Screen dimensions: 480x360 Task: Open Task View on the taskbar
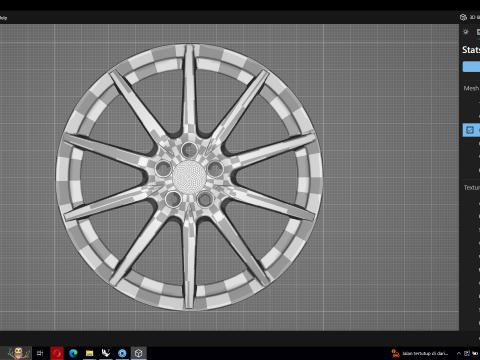40,353
